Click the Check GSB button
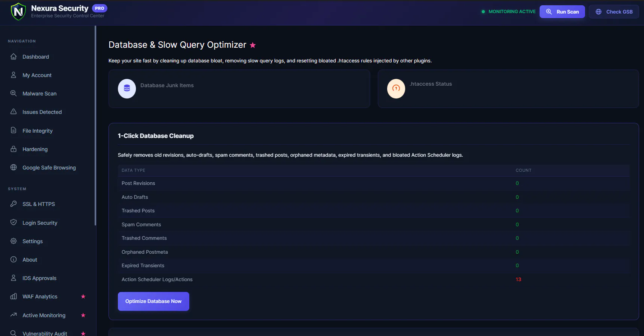644x336 pixels. [614, 12]
